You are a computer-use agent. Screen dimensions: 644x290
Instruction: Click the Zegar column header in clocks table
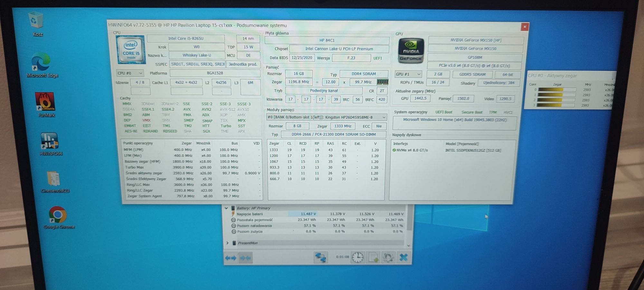(x=187, y=143)
